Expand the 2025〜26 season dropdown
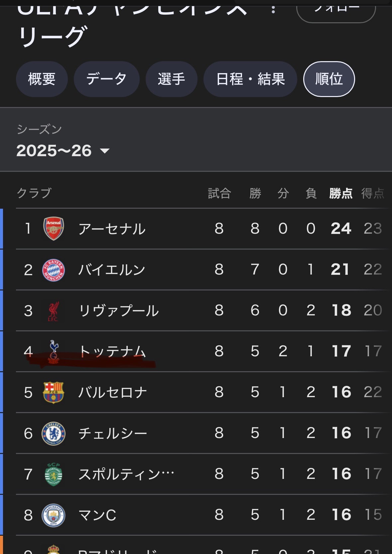Image resolution: width=392 pixels, height=554 pixels. pyautogui.click(x=54, y=151)
